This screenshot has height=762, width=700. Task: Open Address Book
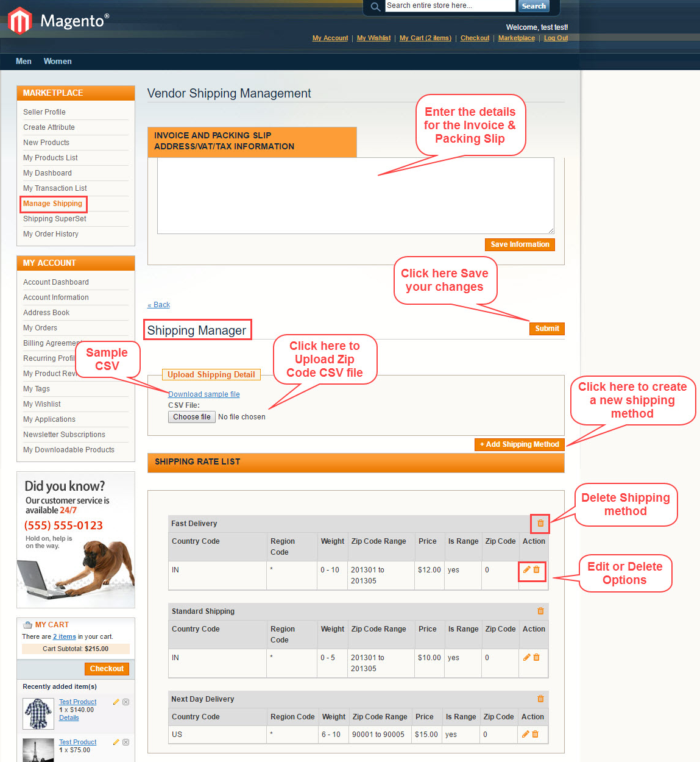(46, 313)
